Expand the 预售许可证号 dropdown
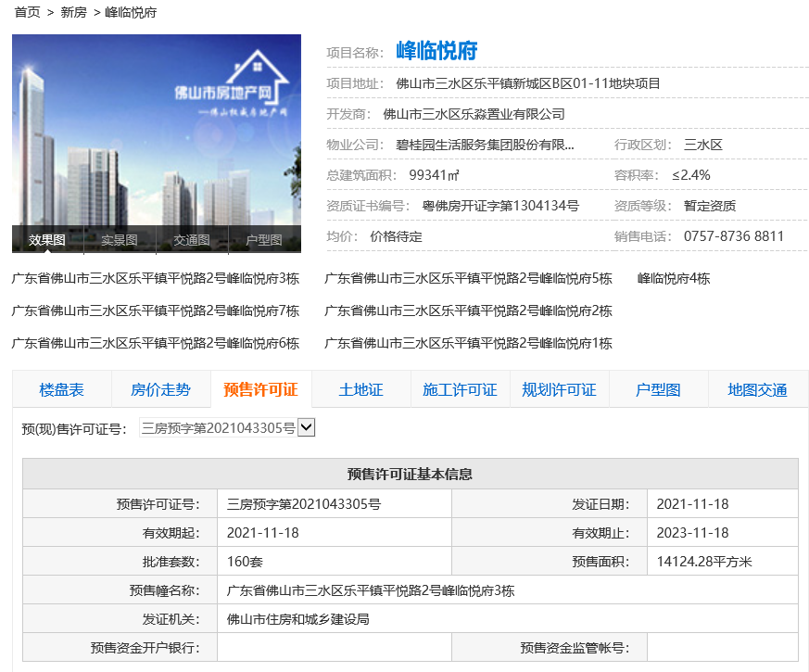809x672 pixels. pos(307,428)
